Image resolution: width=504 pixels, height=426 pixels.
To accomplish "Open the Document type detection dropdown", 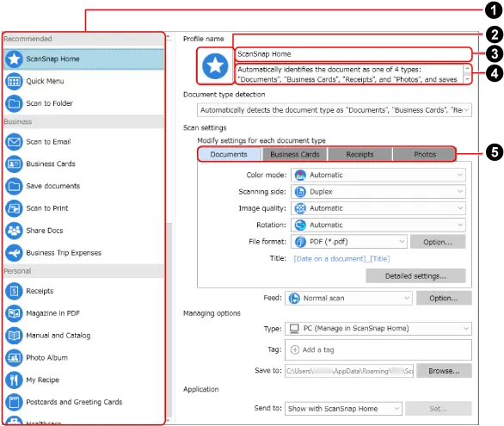I will pyautogui.click(x=335, y=110).
